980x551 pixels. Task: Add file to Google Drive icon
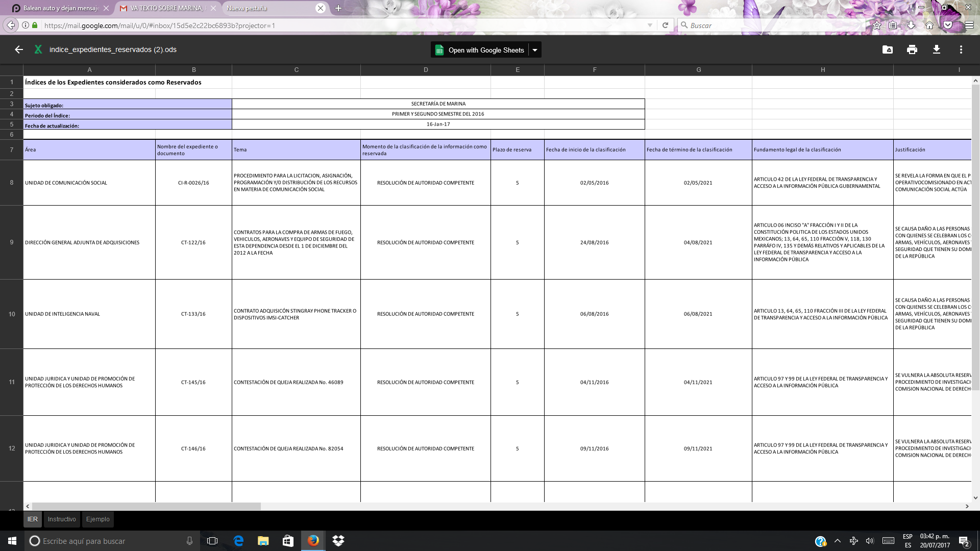pyautogui.click(x=888, y=49)
